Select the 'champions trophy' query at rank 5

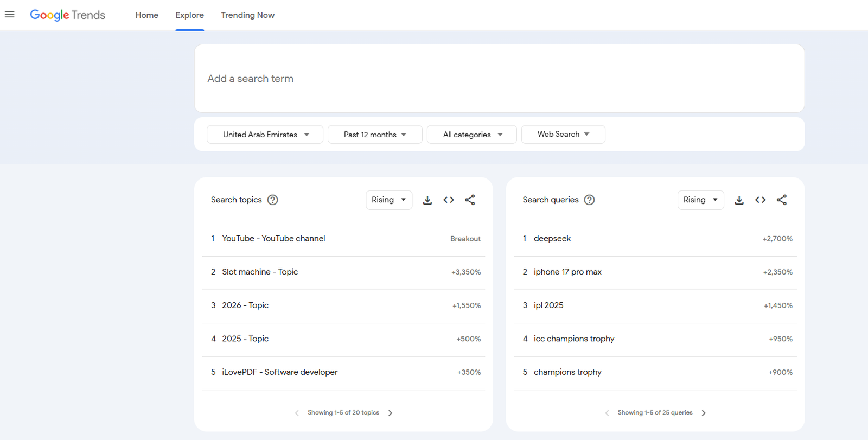(655, 372)
